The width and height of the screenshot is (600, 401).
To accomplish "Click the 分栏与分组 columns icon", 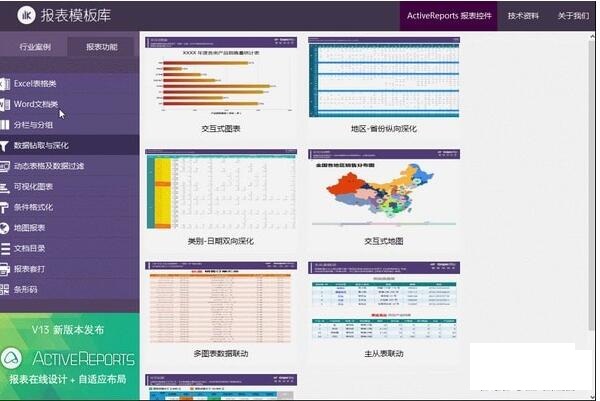I will pos(6,125).
